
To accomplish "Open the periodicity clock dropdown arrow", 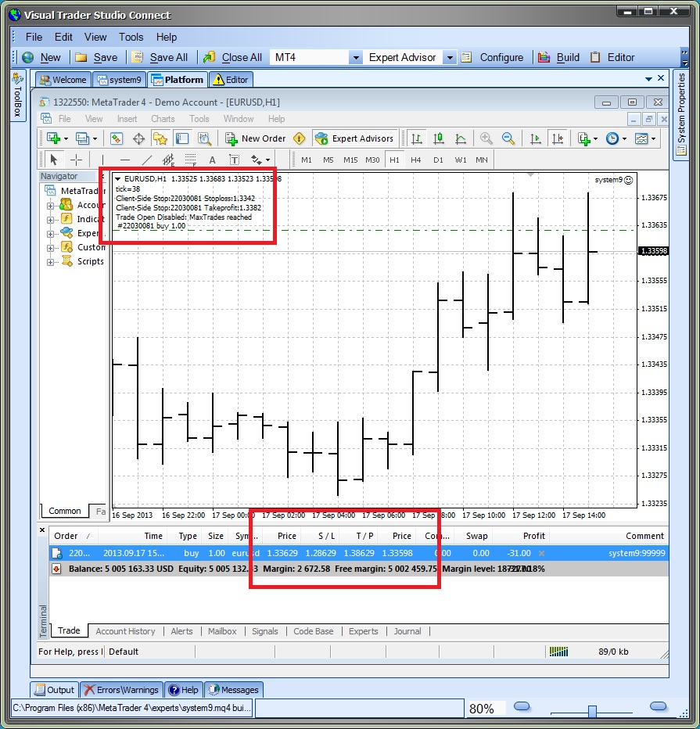I will pos(624,138).
